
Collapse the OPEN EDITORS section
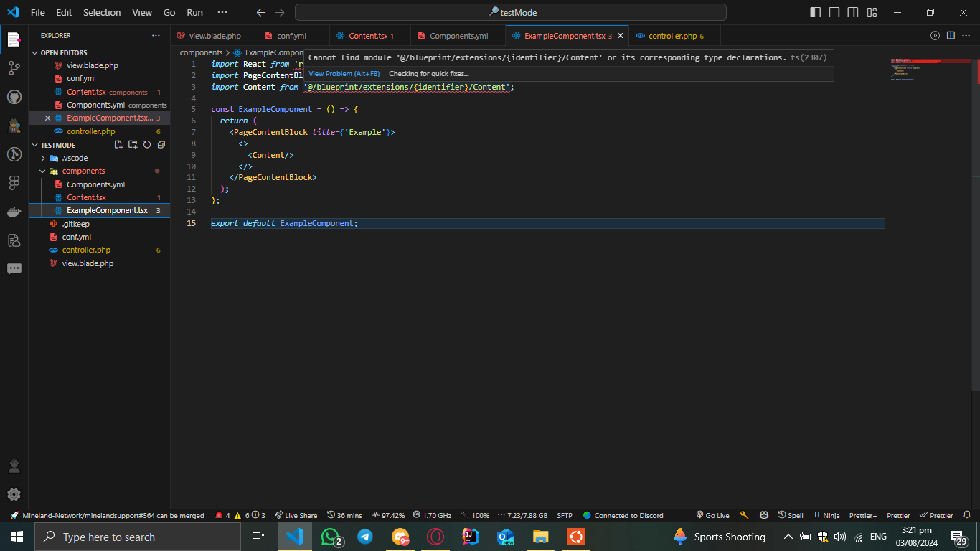tap(99, 52)
